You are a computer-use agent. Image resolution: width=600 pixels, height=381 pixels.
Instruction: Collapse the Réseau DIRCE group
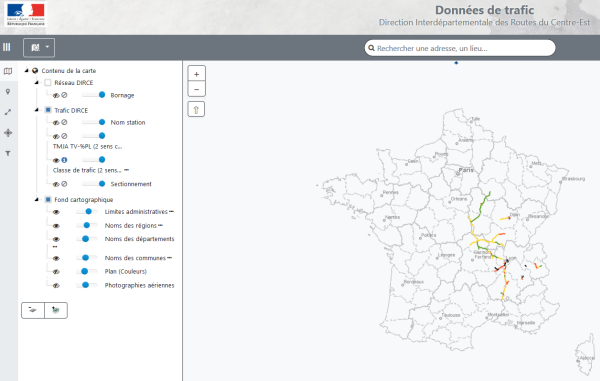coord(37,82)
